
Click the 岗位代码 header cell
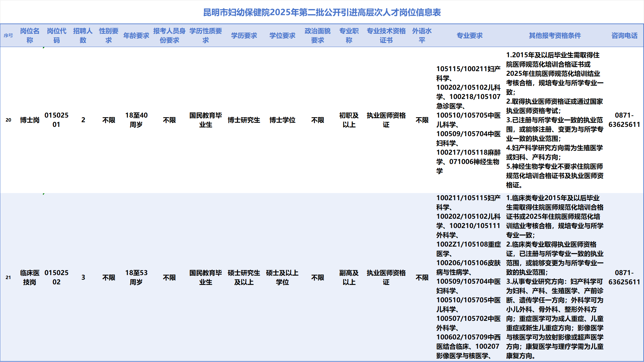coord(57,36)
